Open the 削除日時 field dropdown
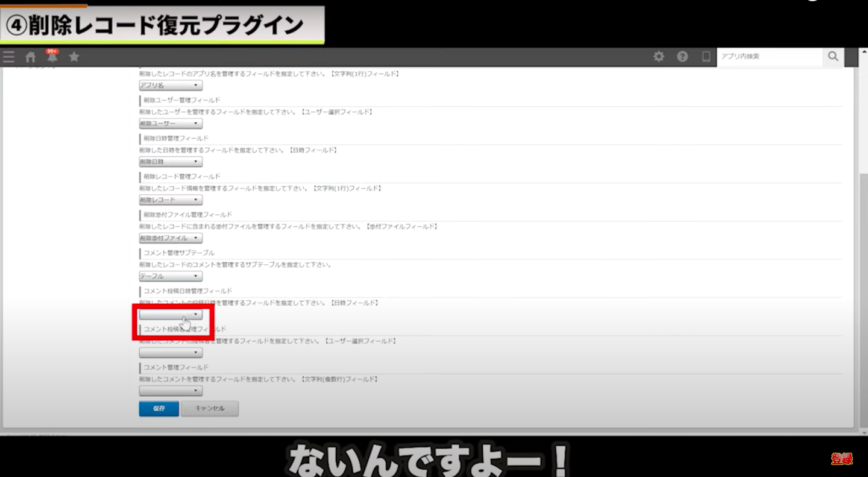The height and width of the screenshot is (477, 868). pyautogui.click(x=171, y=162)
